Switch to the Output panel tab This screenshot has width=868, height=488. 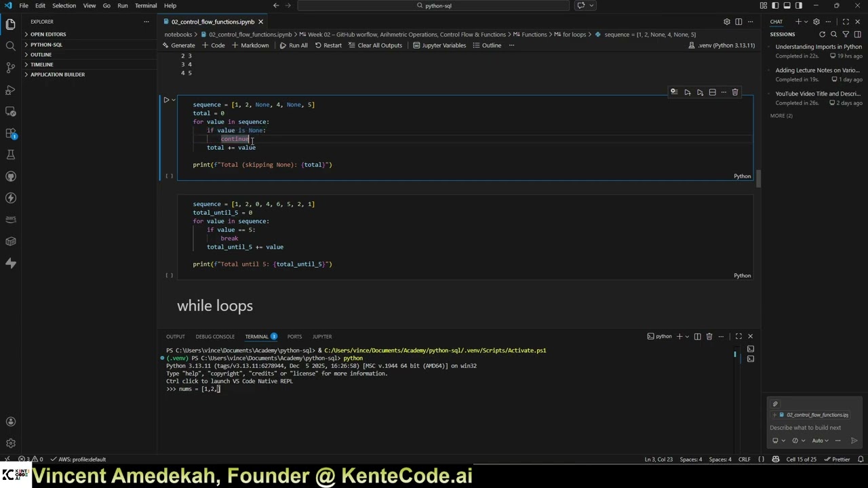pyautogui.click(x=175, y=336)
